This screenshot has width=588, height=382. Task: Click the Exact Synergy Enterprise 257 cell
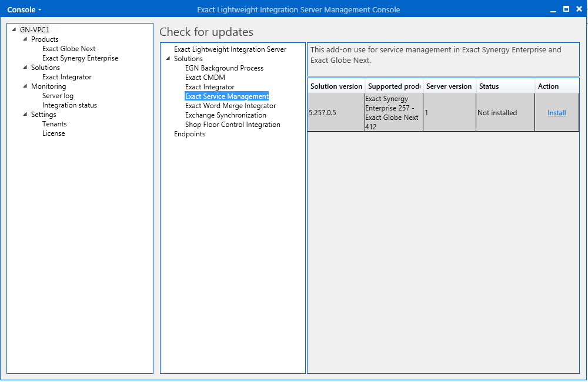tap(394, 112)
